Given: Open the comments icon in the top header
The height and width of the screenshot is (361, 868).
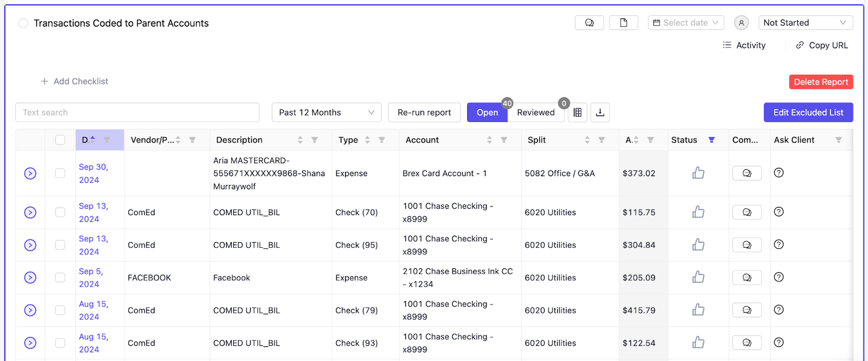Looking at the screenshot, I should [589, 23].
